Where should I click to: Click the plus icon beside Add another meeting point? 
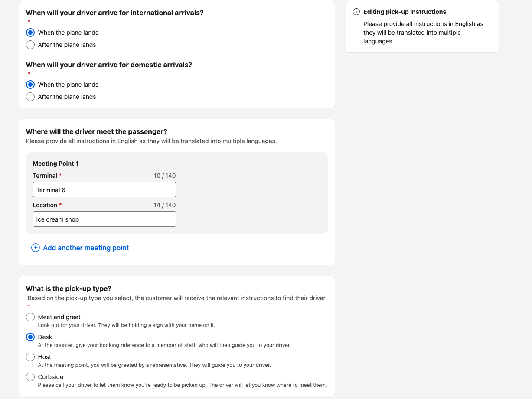coord(36,248)
